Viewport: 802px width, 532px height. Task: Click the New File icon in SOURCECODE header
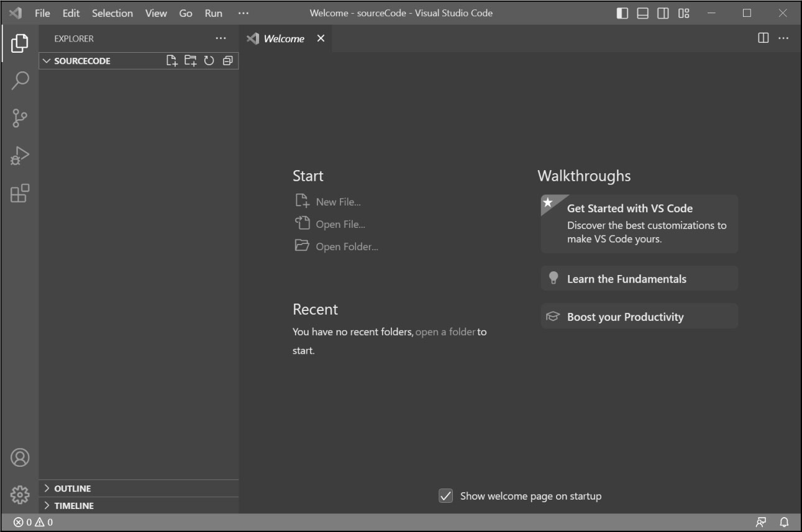coord(172,61)
